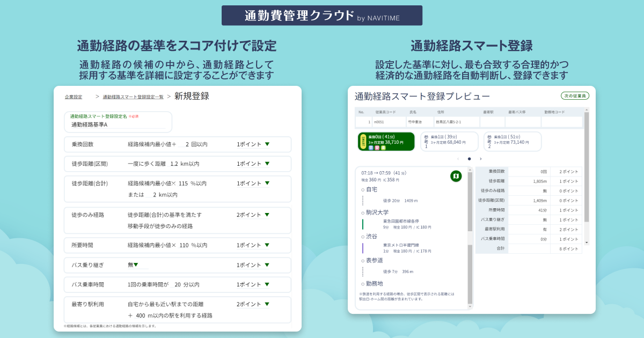Click the yellow SMART label badge

point(363,142)
